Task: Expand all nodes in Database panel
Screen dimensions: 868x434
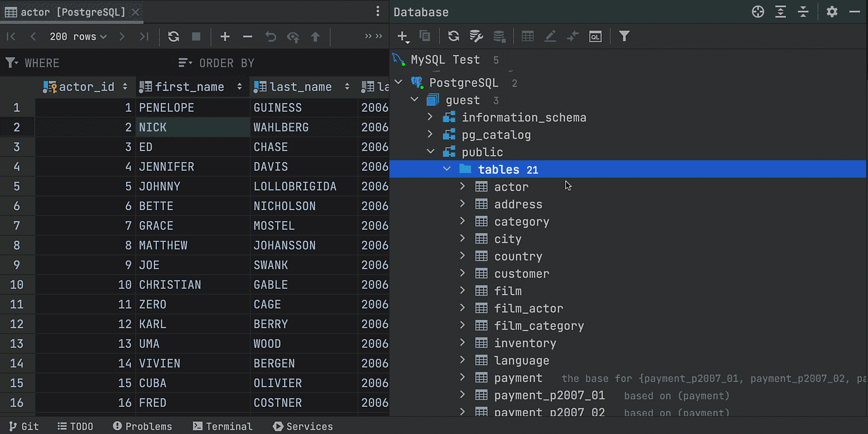Action: point(781,12)
